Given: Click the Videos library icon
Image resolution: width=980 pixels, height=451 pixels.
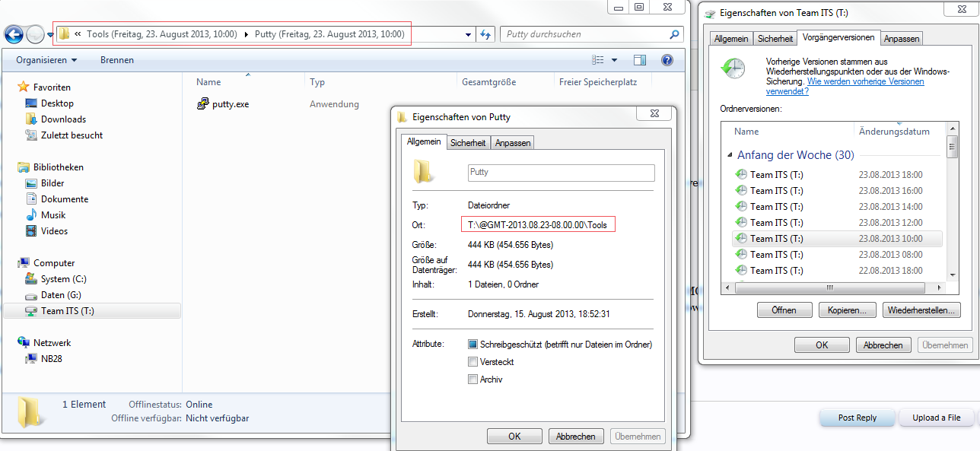Looking at the screenshot, I should tap(31, 231).
